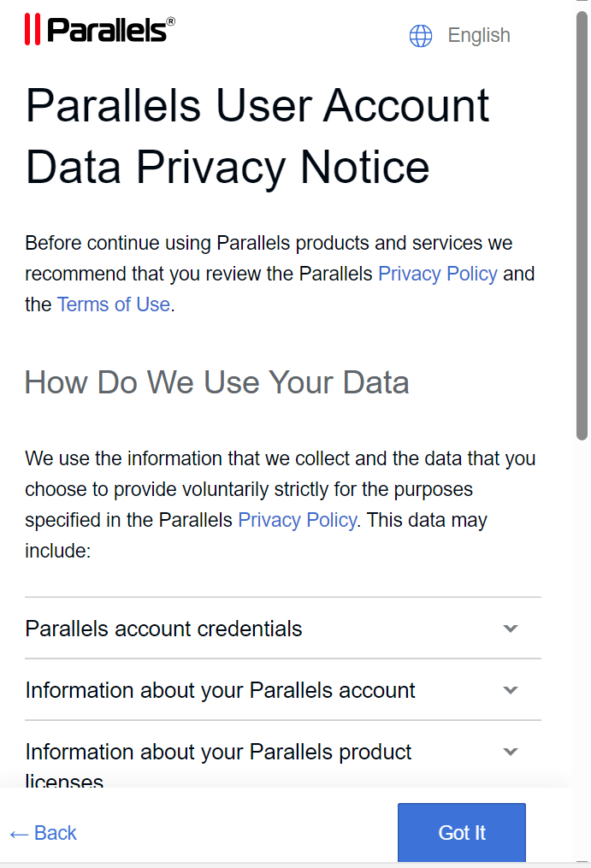Open the Terms of Use link
This screenshot has height=868, width=591.
pyautogui.click(x=114, y=304)
